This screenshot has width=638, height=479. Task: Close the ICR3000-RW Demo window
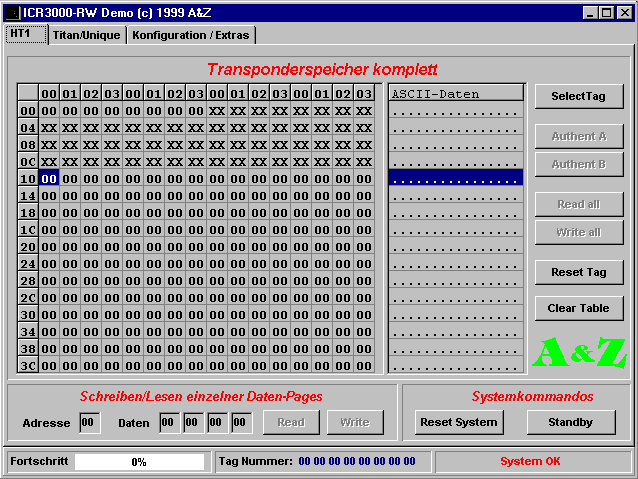pos(625,13)
